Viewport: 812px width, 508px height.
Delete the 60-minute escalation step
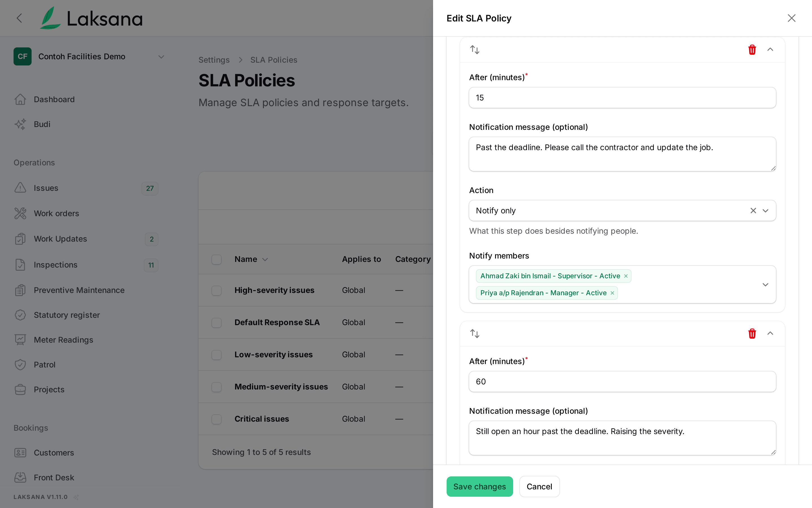coord(752,334)
